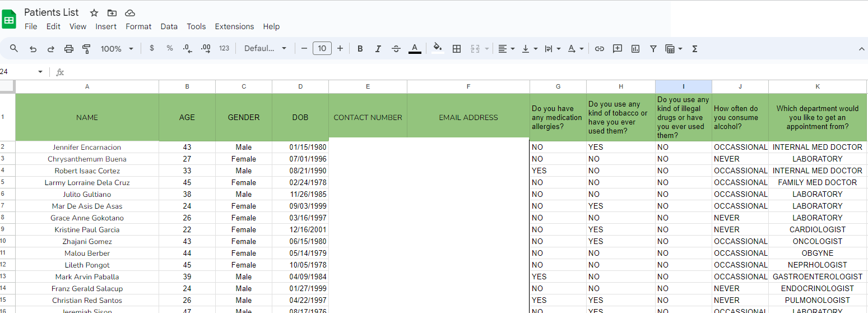The width and height of the screenshot is (868, 313).
Task: Select column I header
Action: 684,86
